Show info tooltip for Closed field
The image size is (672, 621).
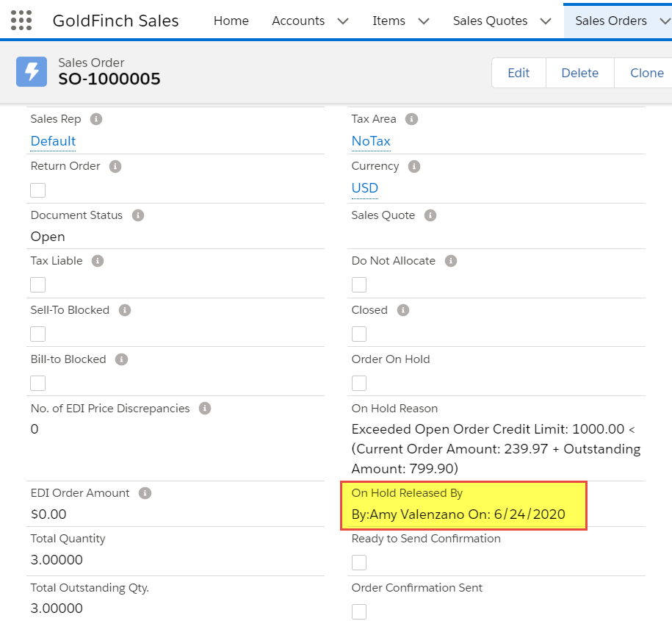pyautogui.click(x=403, y=310)
